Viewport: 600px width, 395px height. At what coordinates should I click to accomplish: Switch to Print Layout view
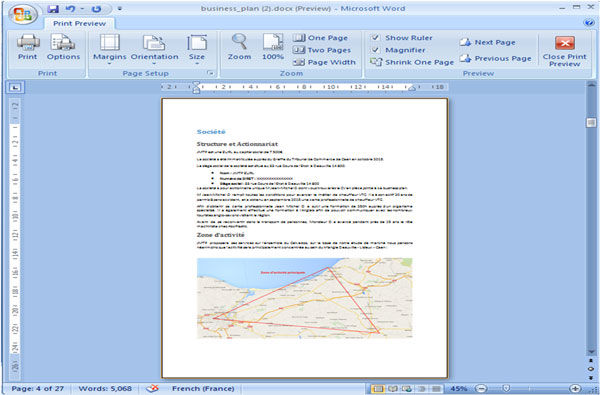pyautogui.click(x=378, y=389)
